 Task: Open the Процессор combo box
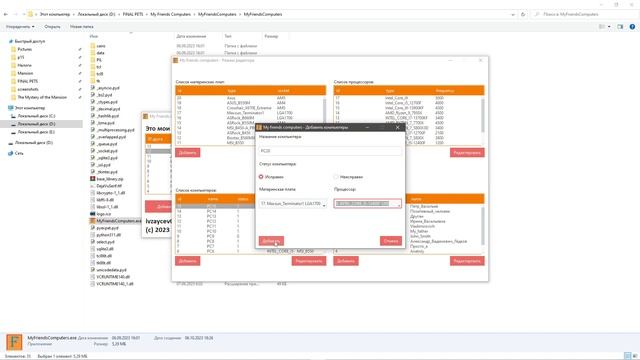(367, 203)
